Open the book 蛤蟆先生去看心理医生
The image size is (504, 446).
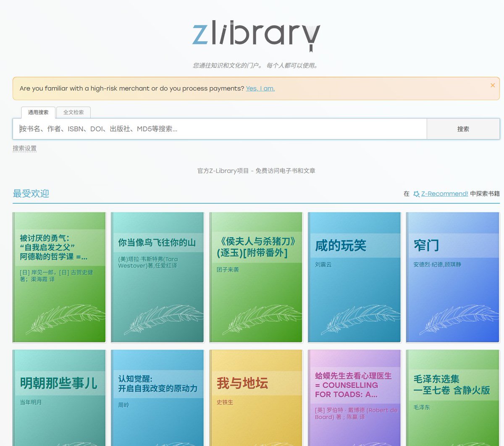point(354,398)
